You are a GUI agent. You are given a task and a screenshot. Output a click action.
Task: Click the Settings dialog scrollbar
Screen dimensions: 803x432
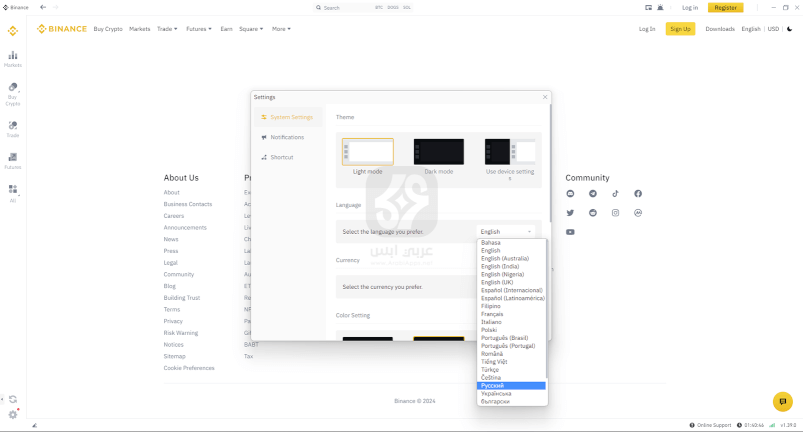[x=551, y=164]
